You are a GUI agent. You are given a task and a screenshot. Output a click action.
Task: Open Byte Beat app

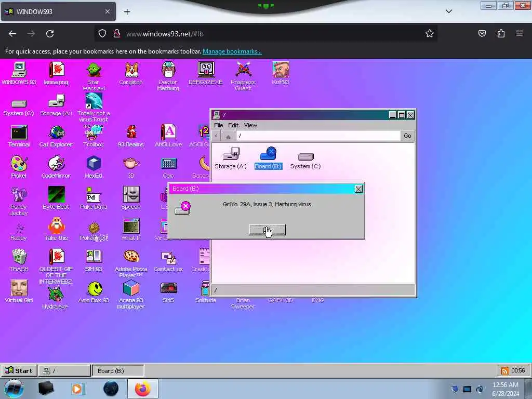pyautogui.click(x=56, y=198)
